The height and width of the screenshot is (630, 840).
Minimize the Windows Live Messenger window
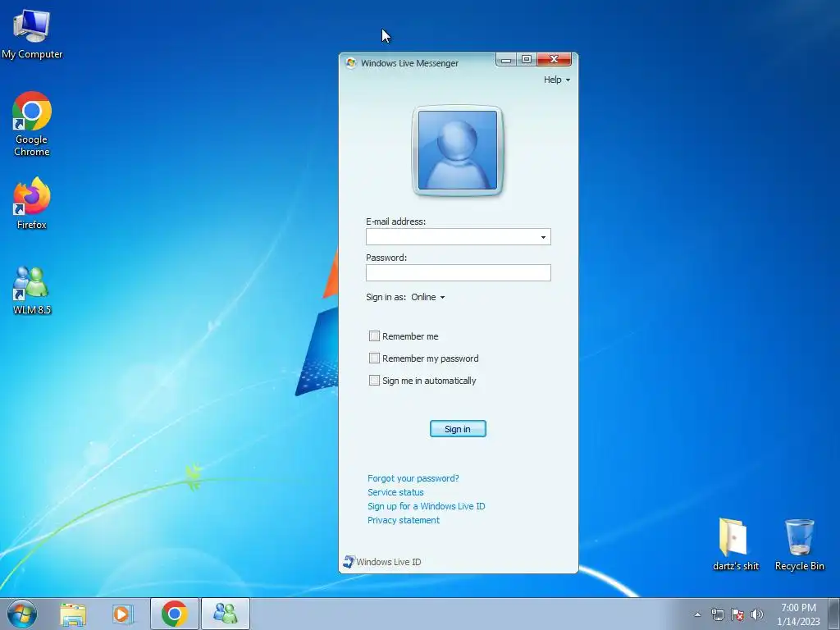click(505, 59)
